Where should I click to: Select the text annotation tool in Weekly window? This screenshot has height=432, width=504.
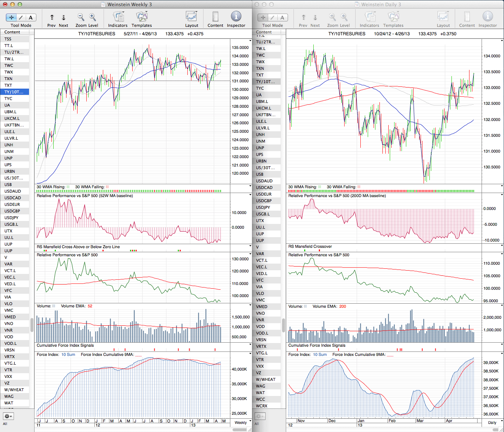pos(30,18)
